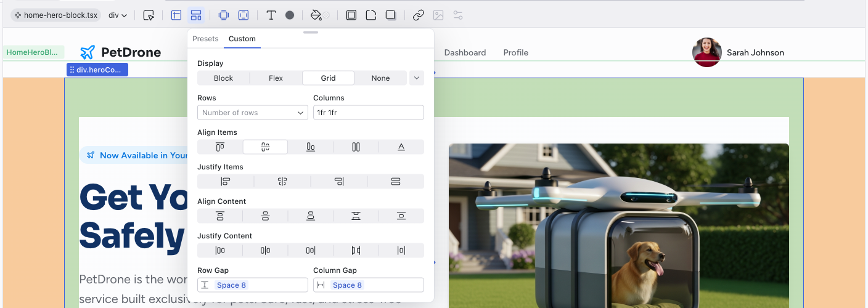The image size is (868, 308).
Task: Click the link chain icon in toolbar
Action: [x=419, y=15]
